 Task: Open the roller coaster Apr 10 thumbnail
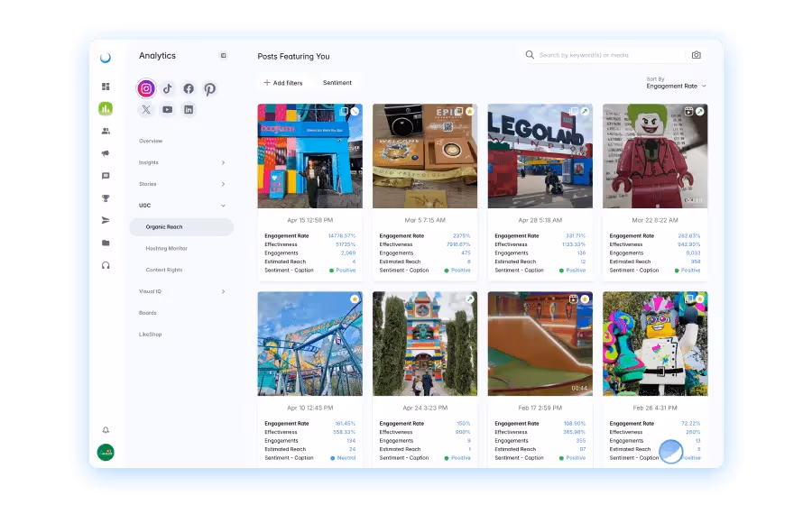[310, 344]
